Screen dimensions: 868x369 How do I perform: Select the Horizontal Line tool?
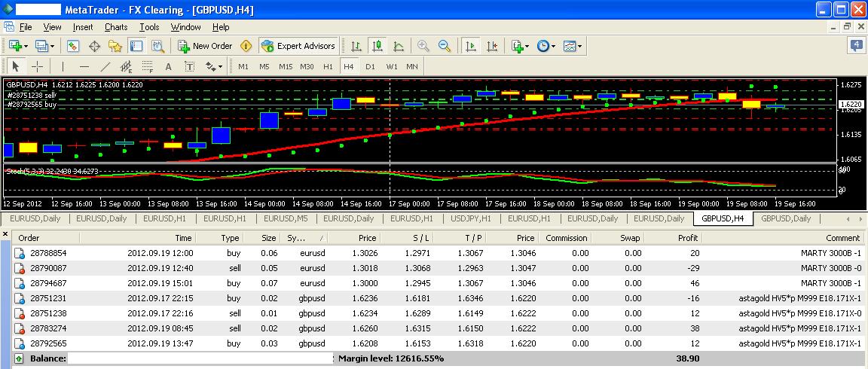pyautogui.click(x=84, y=67)
